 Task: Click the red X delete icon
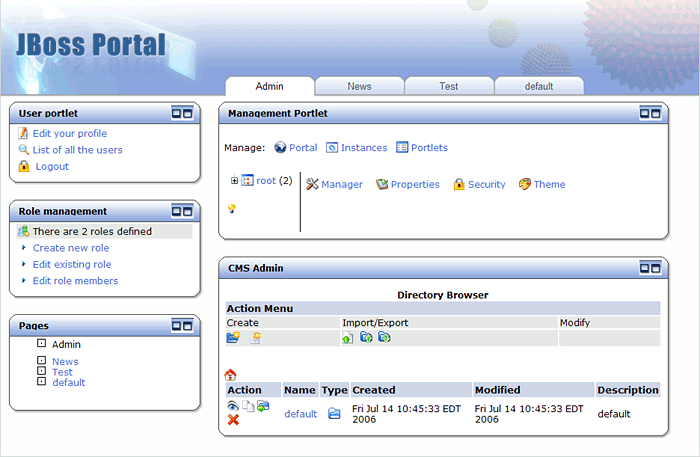click(233, 420)
